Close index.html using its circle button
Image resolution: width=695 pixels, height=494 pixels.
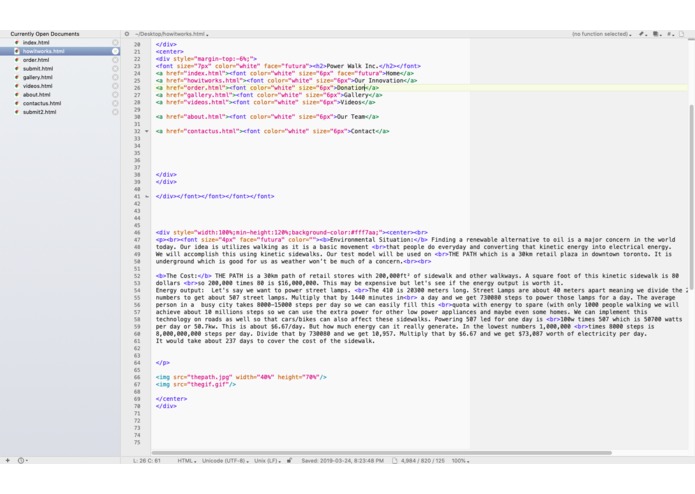click(x=115, y=43)
